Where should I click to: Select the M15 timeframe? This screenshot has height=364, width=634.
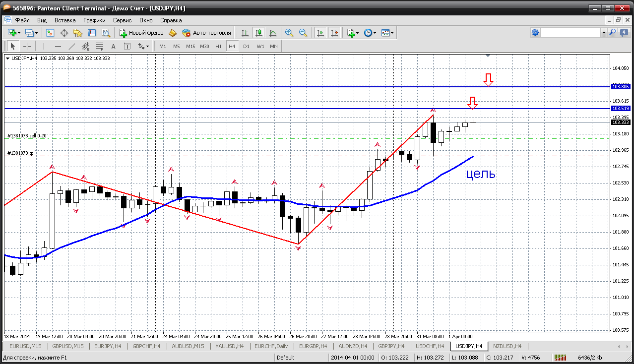coord(190,46)
